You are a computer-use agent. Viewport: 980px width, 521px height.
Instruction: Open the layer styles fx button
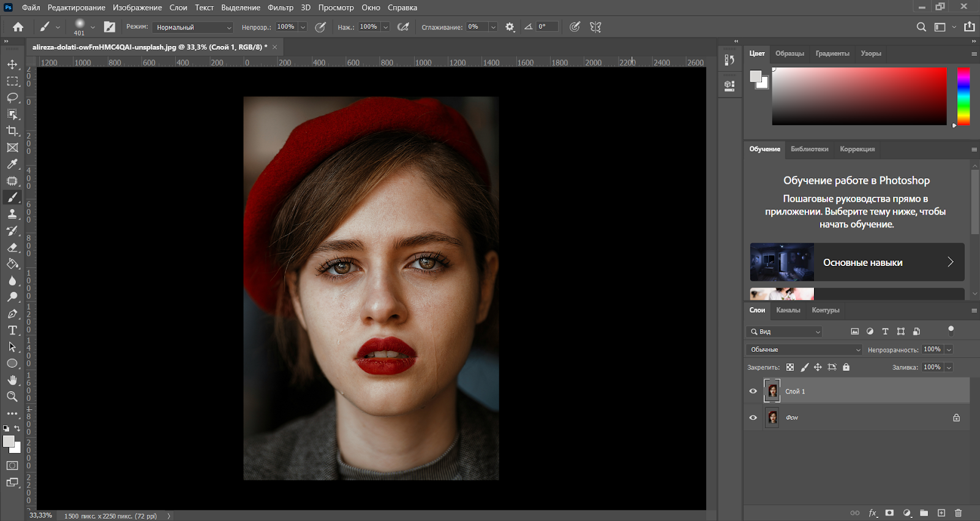coord(873,513)
